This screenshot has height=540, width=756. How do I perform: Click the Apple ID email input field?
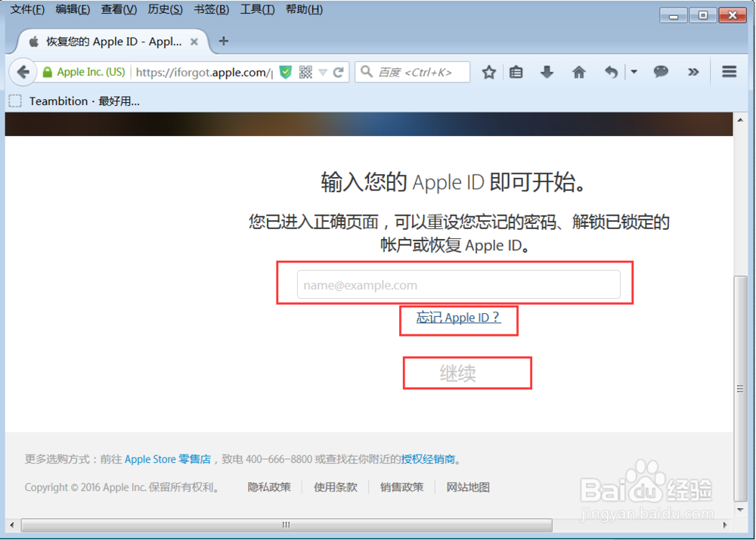(x=459, y=284)
